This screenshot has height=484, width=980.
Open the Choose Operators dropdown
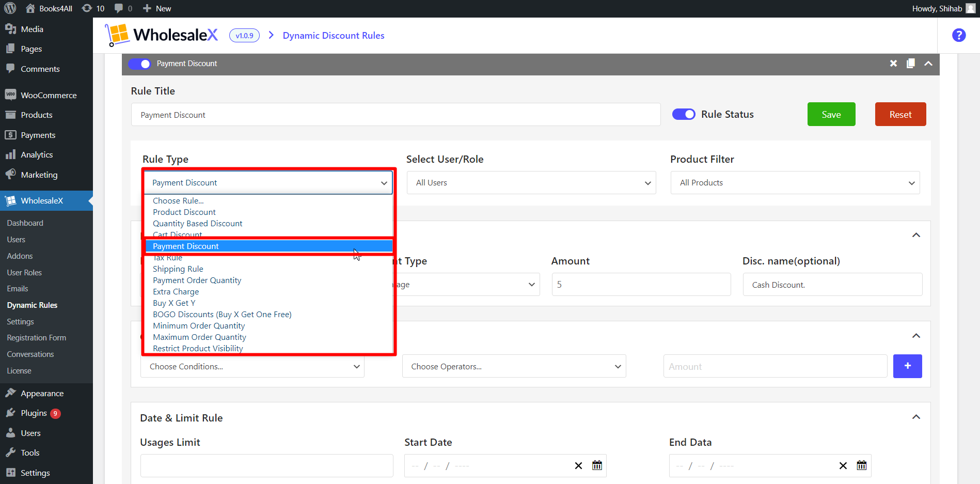tap(514, 366)
